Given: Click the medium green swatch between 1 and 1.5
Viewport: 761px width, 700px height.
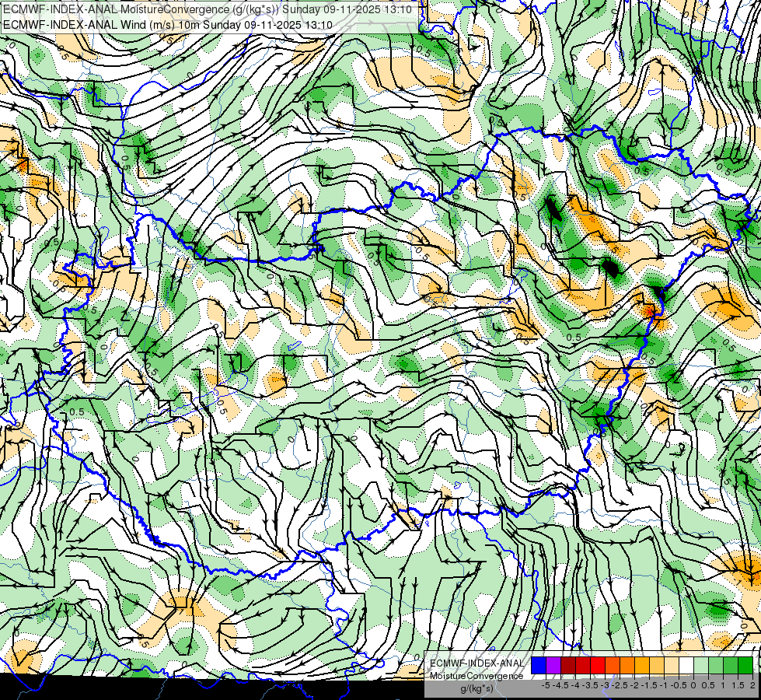Looking at the screenshot, I should (731, 666).
